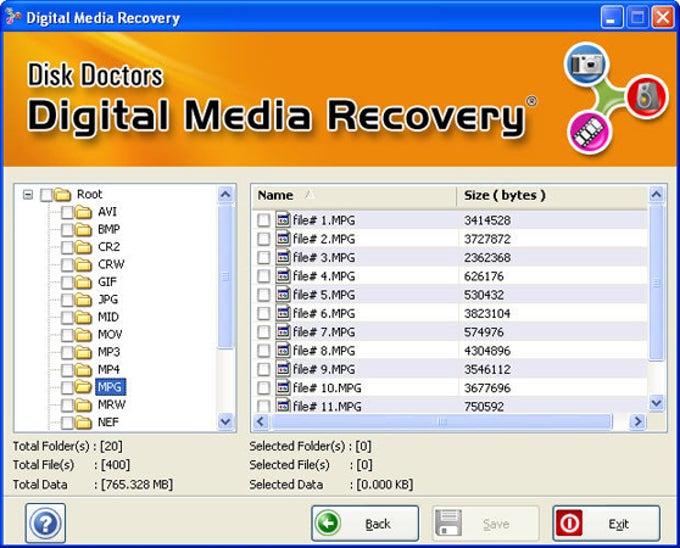
Task: Click the file name file# 9.MPG
Action: pos(324,369)
